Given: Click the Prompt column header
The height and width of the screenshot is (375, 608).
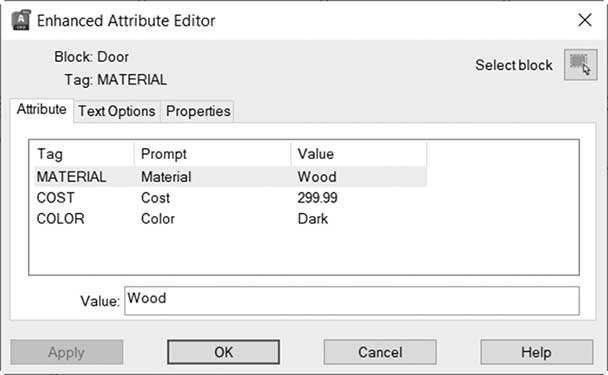Looking at the screenshot, I should point(212,154).
